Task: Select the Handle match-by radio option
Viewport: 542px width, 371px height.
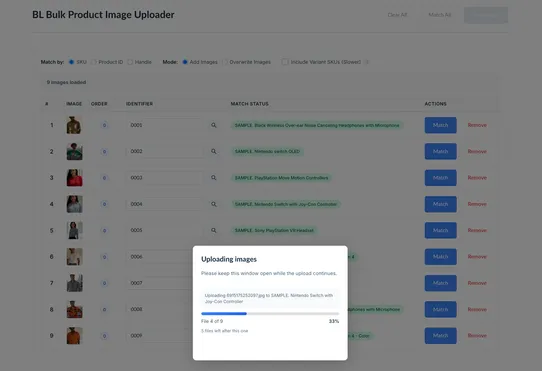Action: pos(130,62)
